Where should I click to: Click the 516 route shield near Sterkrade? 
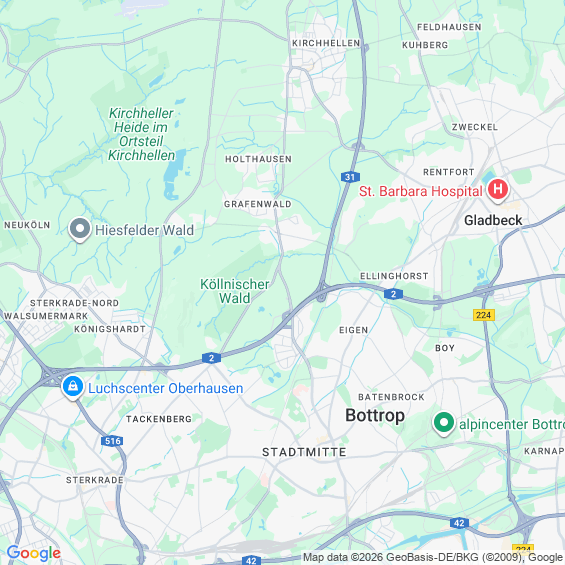point(112,441)
